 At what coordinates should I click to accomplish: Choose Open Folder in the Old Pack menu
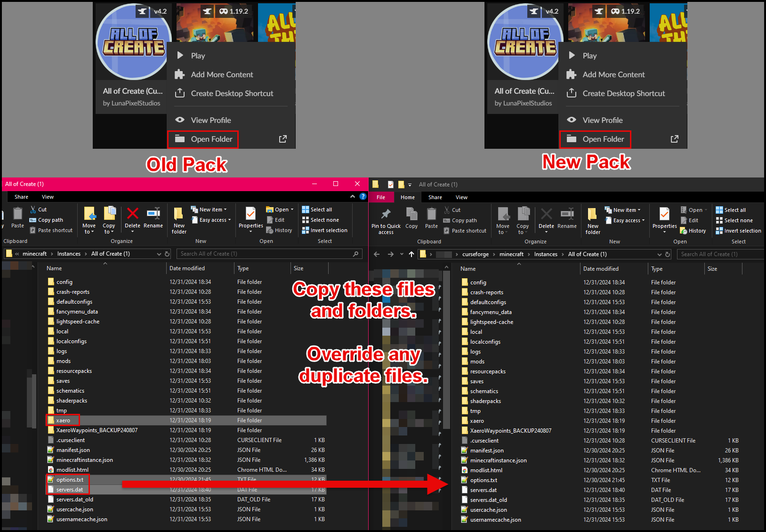(x=211, y=139)
